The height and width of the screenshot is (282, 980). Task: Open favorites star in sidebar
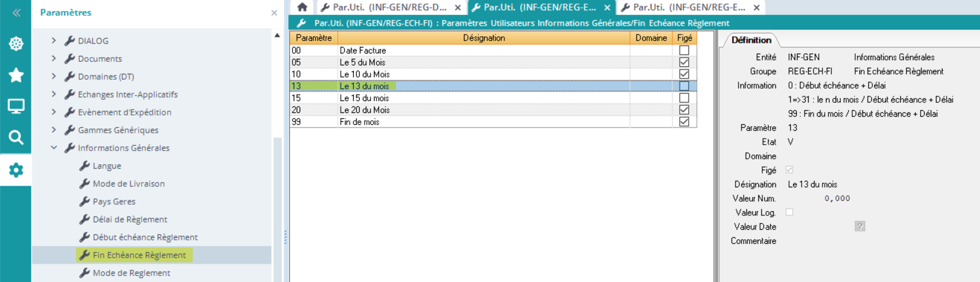point(16,75)
